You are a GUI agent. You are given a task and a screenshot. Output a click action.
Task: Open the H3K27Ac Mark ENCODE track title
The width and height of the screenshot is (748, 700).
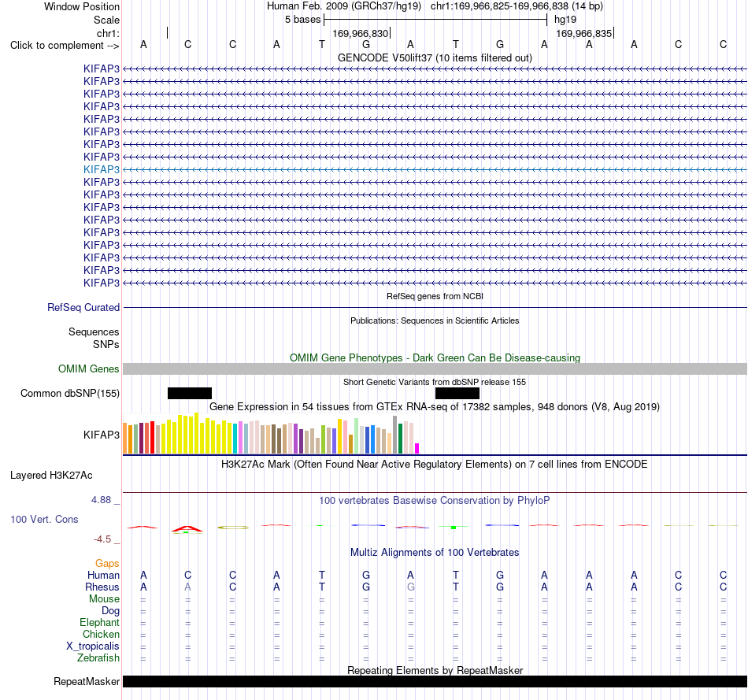tap(435, 465)
